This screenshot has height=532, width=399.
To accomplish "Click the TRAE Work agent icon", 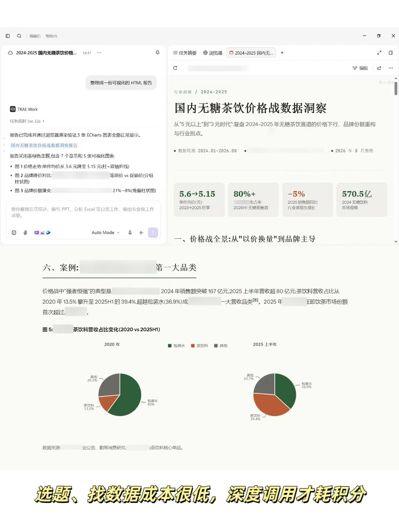I will 13,109.
